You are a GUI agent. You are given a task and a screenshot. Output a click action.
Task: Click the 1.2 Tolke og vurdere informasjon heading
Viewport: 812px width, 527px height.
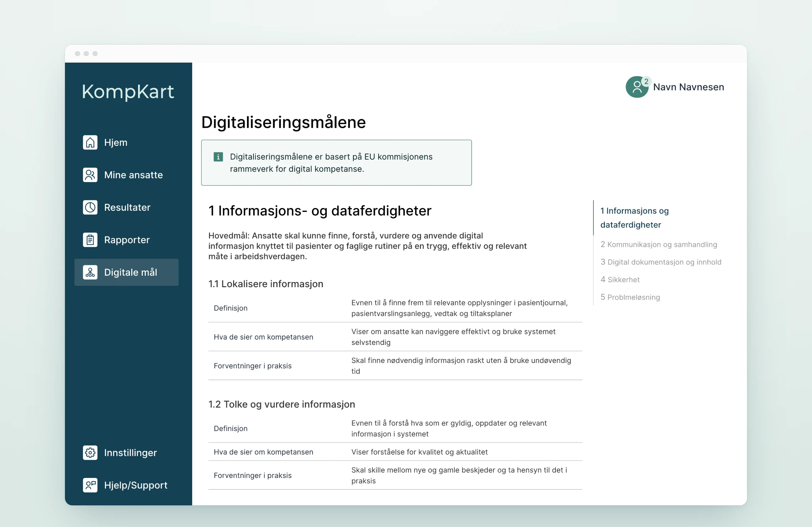(282, 404)
